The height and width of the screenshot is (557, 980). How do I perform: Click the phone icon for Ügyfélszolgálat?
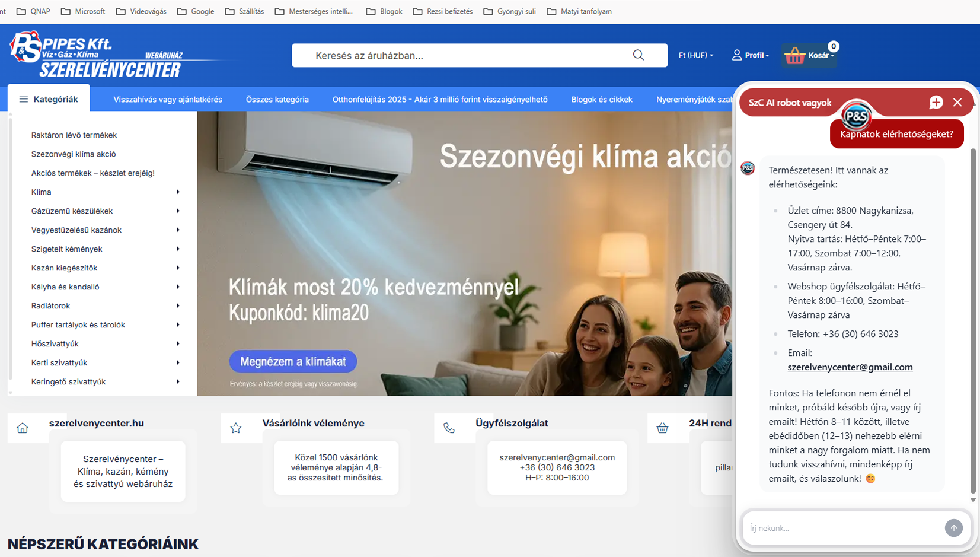449,428
